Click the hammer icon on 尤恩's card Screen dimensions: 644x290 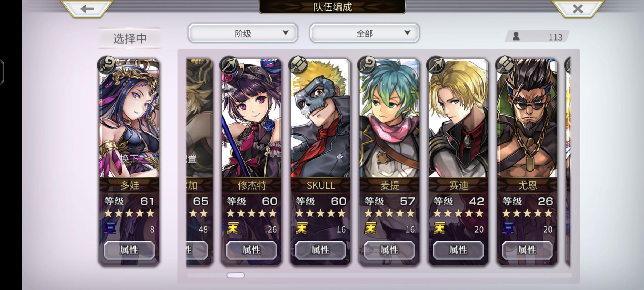[505, 65]
